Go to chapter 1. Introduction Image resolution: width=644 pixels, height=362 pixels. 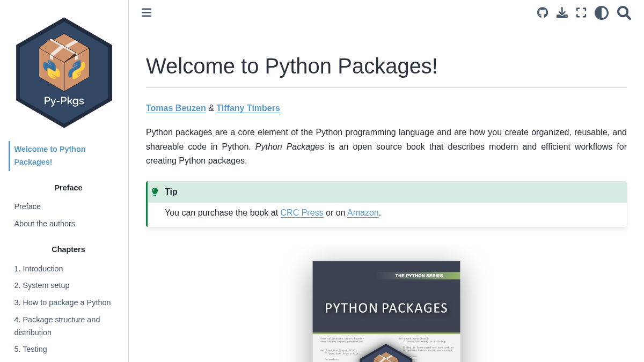pos(39,269)
